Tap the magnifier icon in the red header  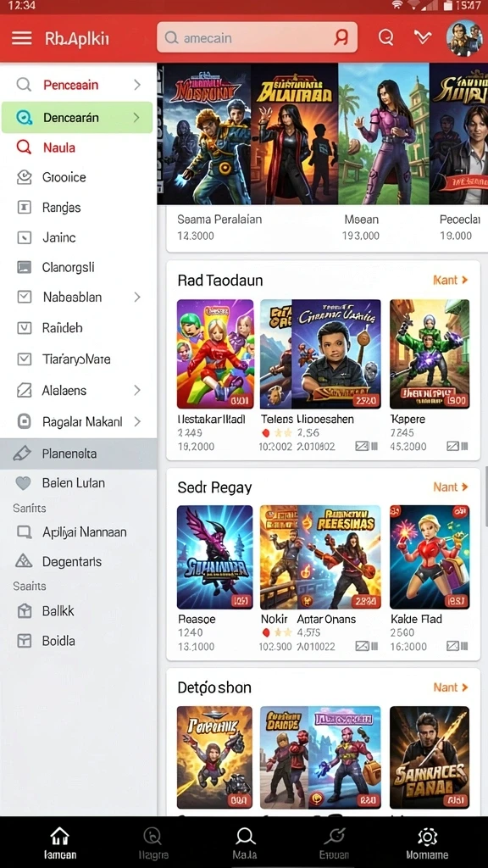click(385, 37)
